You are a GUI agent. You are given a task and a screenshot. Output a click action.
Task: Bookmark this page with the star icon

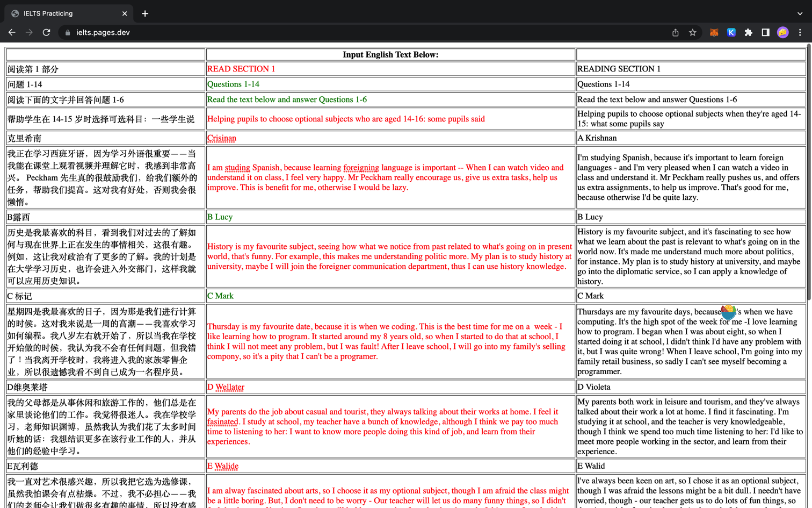point(693,32)
